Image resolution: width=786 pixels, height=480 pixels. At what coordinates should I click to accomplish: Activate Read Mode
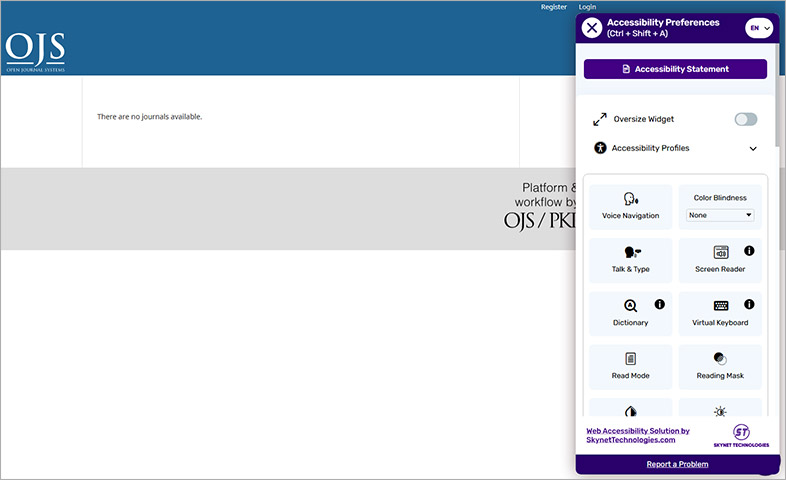point(631,367)
